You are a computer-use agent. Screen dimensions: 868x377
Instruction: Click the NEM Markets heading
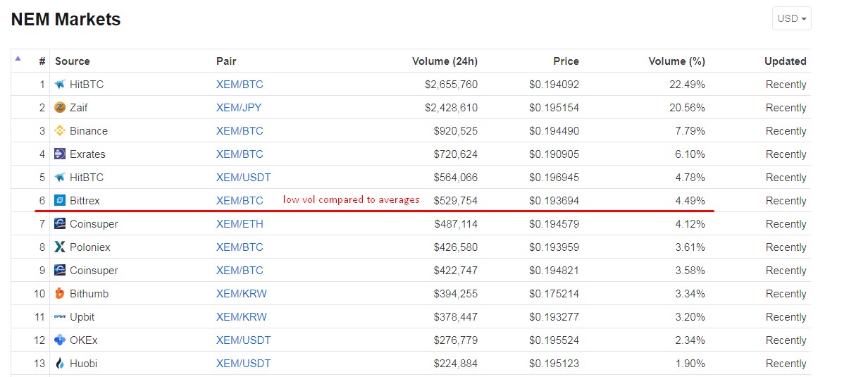[66, 20]
